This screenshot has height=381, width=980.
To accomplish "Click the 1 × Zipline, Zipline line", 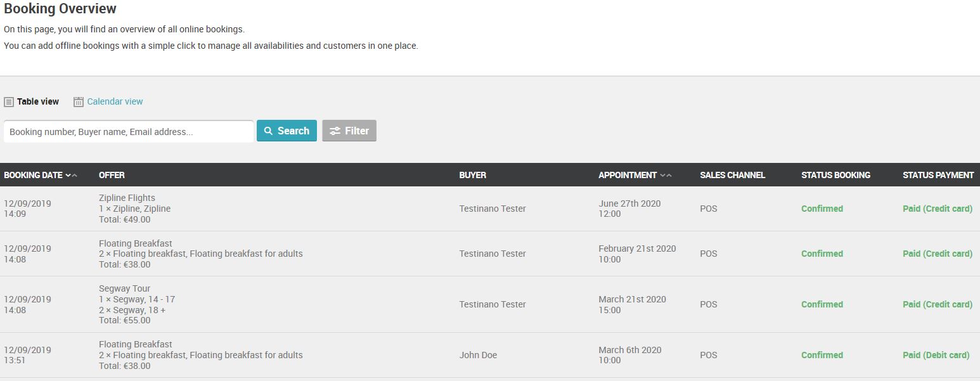I will click(x=134, y=209).
